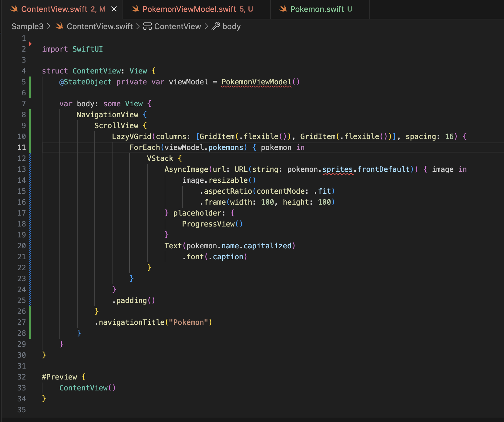Click ScrollView on line 9
Image resolution: width=504 pixels, height=422 pixels.
(116, 126)
